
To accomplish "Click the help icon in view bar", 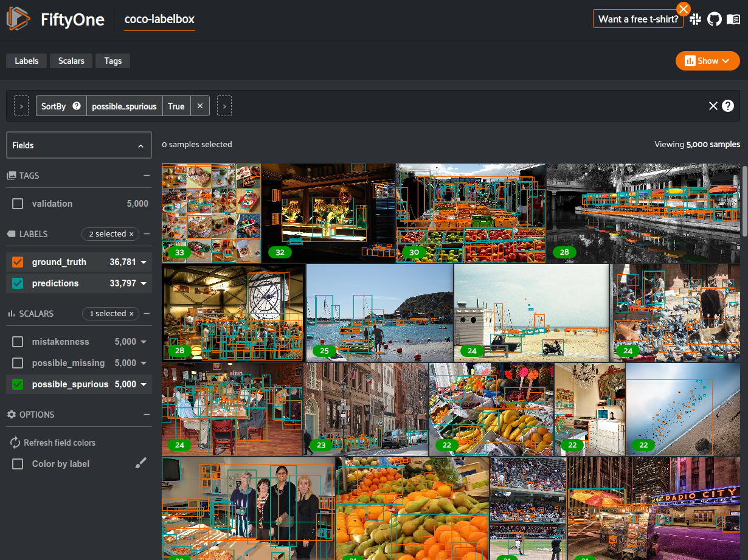I will click(728, 106).
